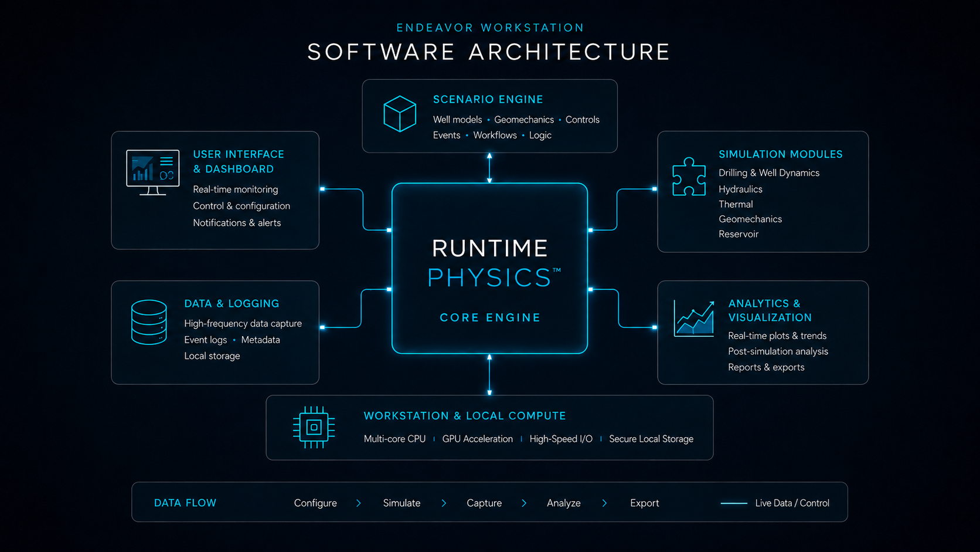Click the USER INTERFACE & DASHBOARD heading
Viewport: 980px width, 552px height.
(239, 161)
